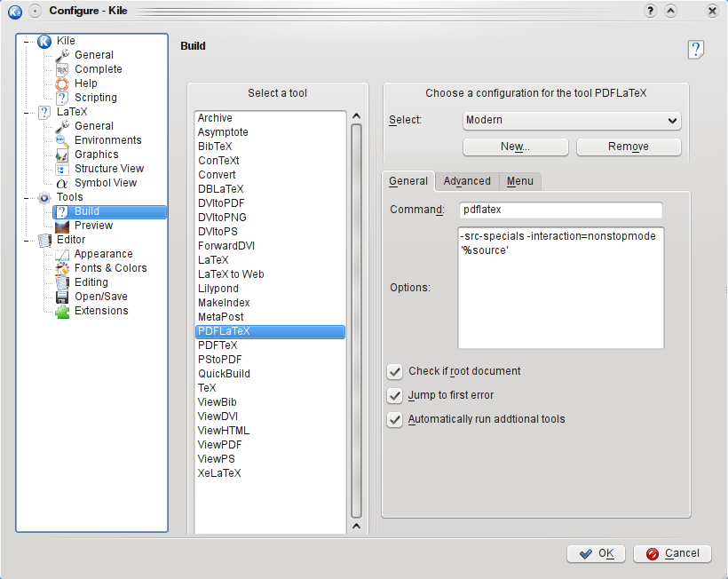Click the Extensions puzzle piece icon
The width and height of the screenshot is (728, 579).
pos(62,311)
